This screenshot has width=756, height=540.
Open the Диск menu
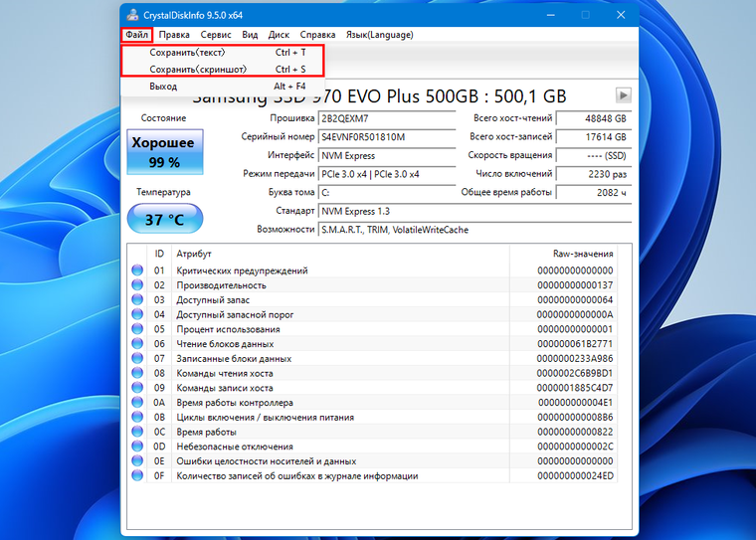coord(279,35)
